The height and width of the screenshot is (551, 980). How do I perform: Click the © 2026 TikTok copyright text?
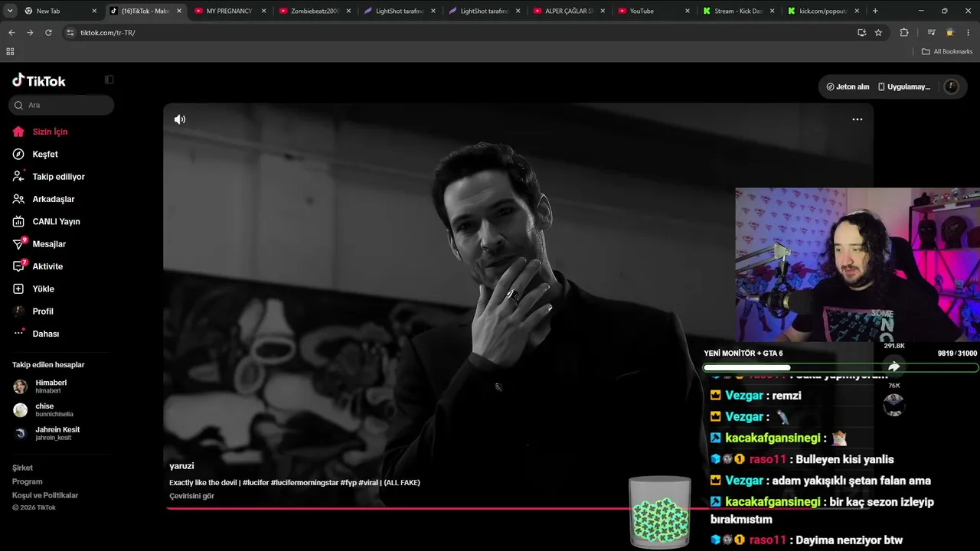point(34,507)
